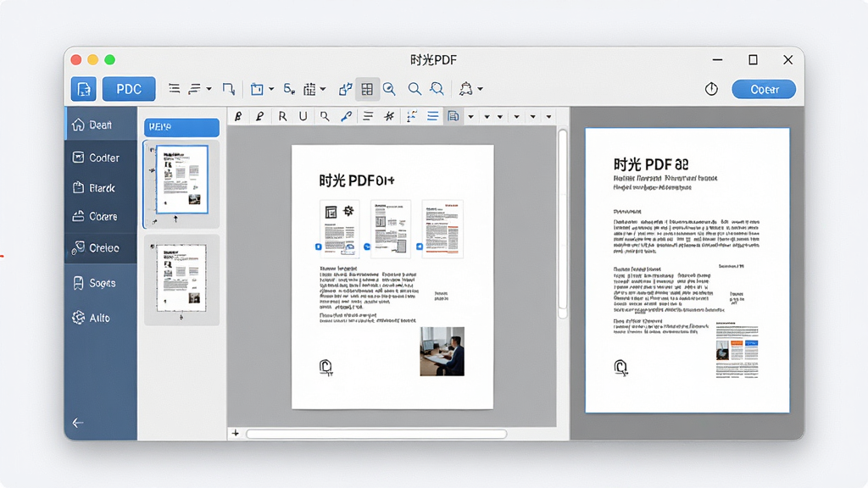Expand the dropdown arrow beside the bell icon
Viewport: 868px width, 488px height.
[x=480, y=88]
